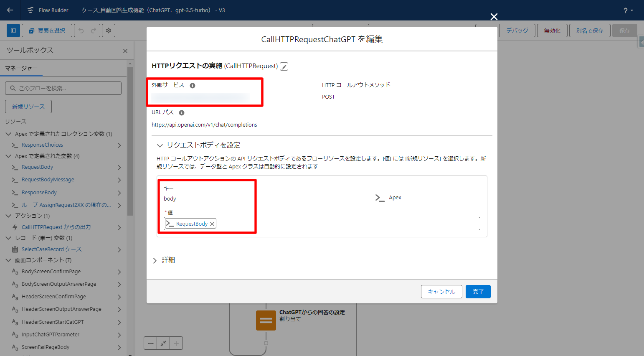Collapse リクエストボディを設定 section
Image resolution: width=644 pixels, height=356 pixels.
tap(160, 145)
